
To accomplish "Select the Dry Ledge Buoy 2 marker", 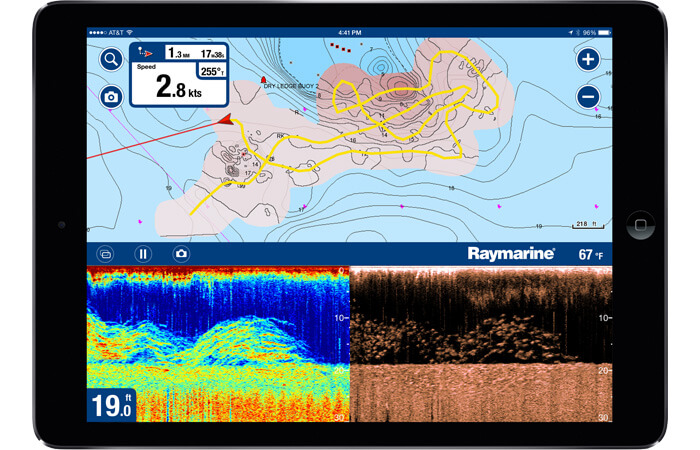I will click(263, 80).
